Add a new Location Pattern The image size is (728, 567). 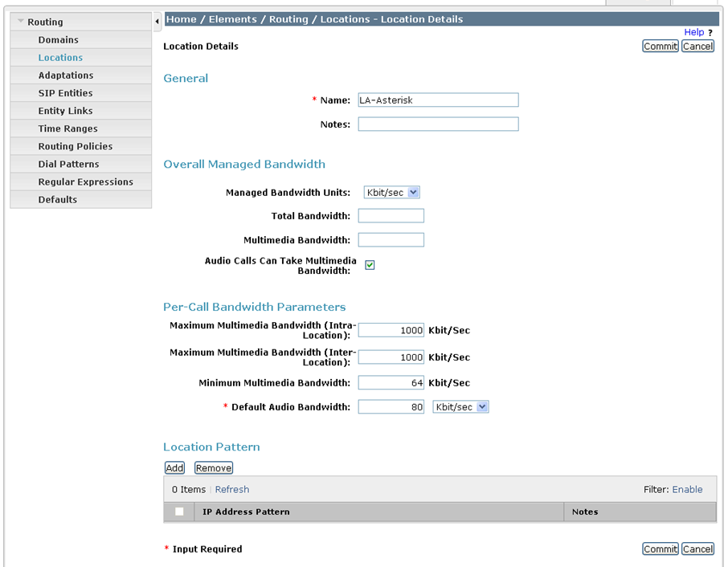(174, 467)
